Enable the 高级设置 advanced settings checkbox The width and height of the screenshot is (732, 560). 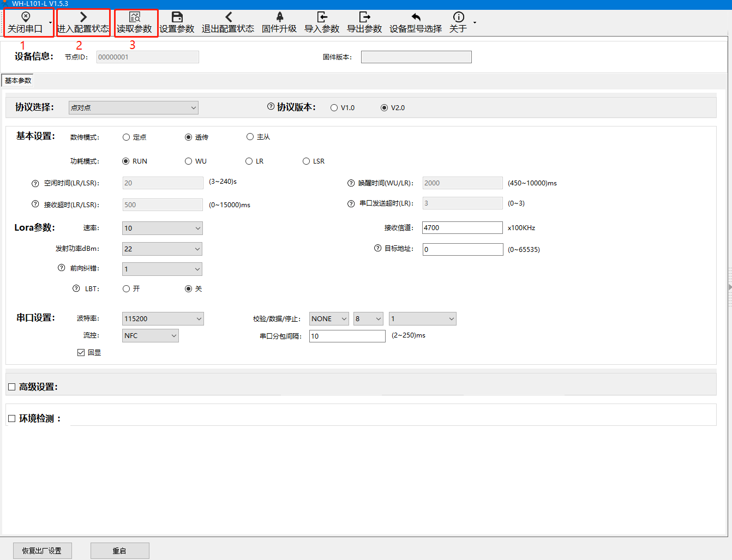click(11, 387)
